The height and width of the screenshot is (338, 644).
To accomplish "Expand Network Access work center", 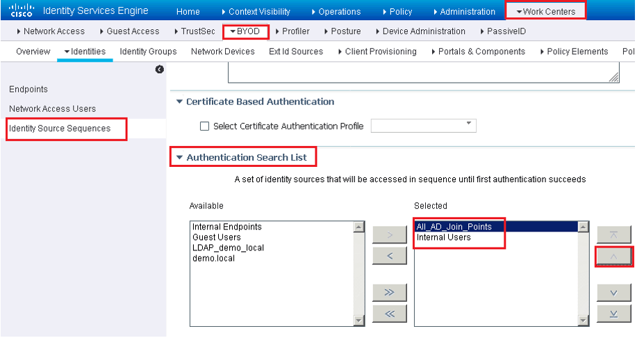I will click(x=51, y=31).
